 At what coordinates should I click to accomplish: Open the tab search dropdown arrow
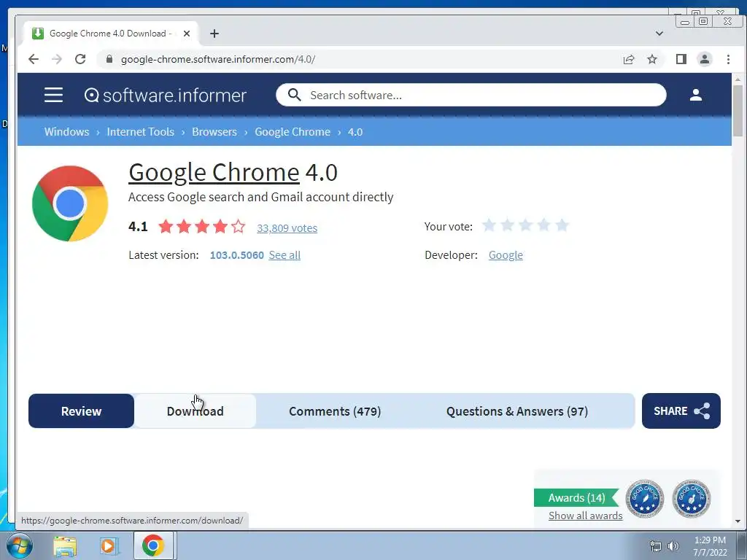click(x=659, y=34)
